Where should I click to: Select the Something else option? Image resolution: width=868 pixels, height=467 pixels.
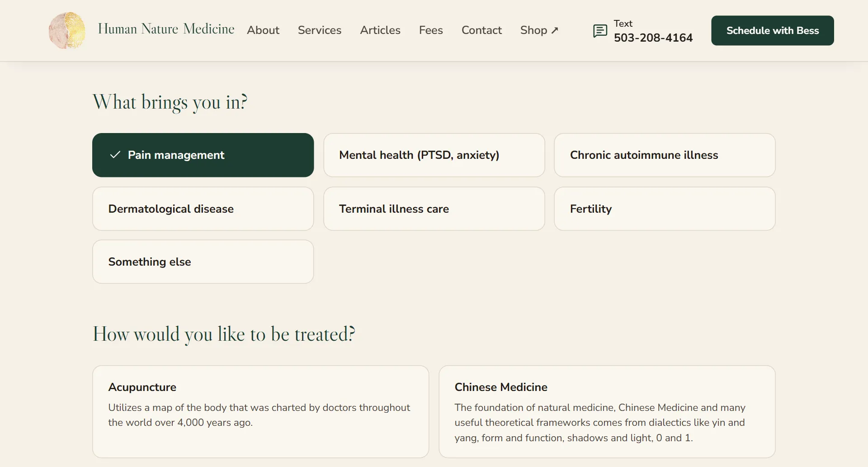click(x=203, y=262)
